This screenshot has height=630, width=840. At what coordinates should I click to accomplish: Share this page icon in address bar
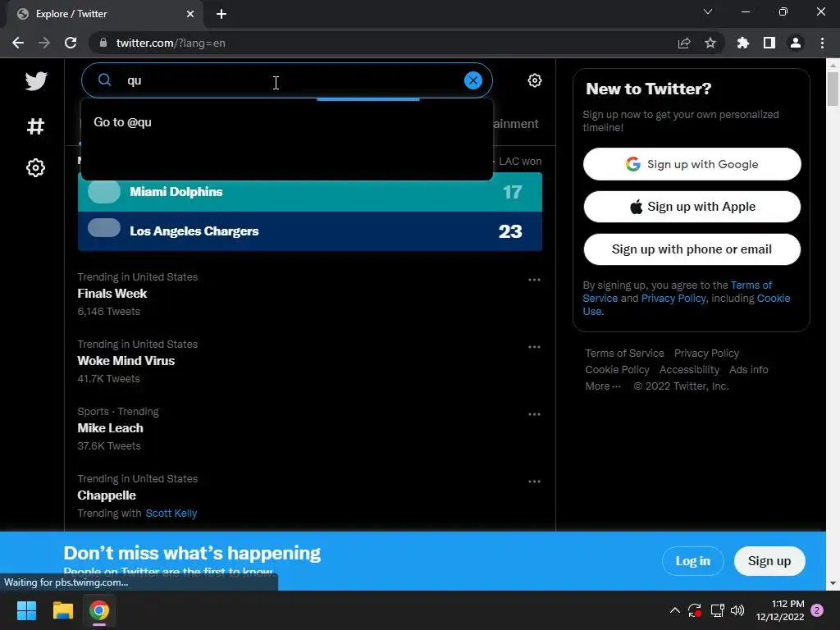click(683, 43)
